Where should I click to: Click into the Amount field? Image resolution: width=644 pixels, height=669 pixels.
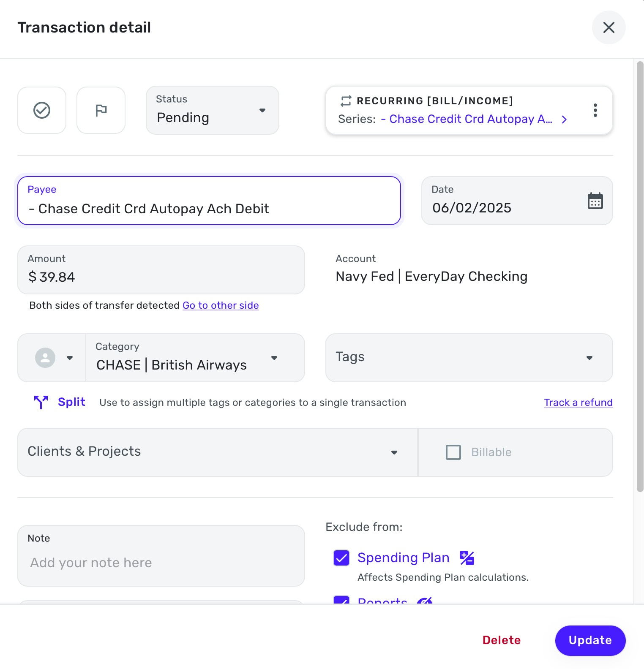click(x=161, y=270)
